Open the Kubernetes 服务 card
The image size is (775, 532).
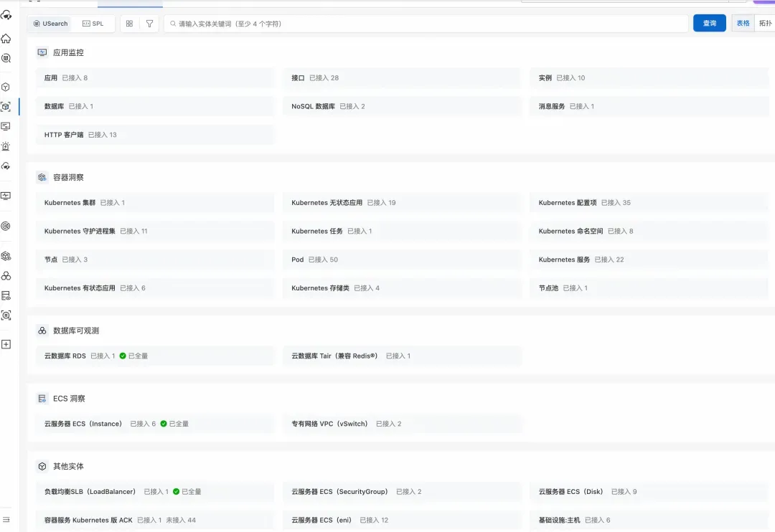click(x=649, y=260)
